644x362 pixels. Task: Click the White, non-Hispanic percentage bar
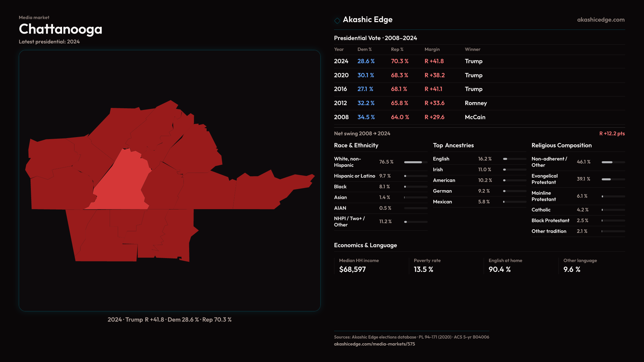[416, 162]
